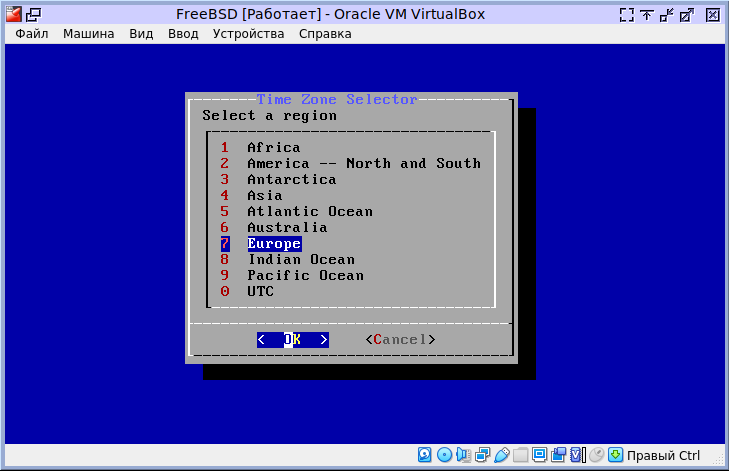Click the Правый Ctrl host key label
Image resolution: width=729 pixels, height=471 pixels.
pos(663,456)
